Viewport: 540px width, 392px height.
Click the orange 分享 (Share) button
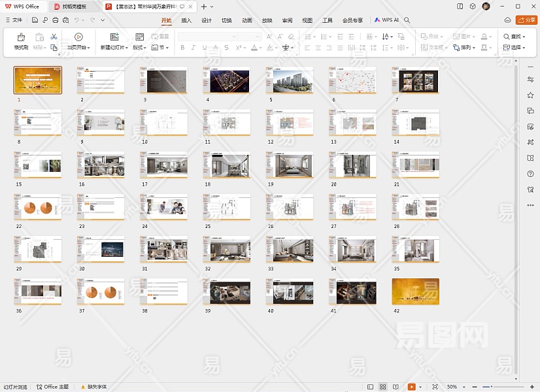[x=526, y=20]
